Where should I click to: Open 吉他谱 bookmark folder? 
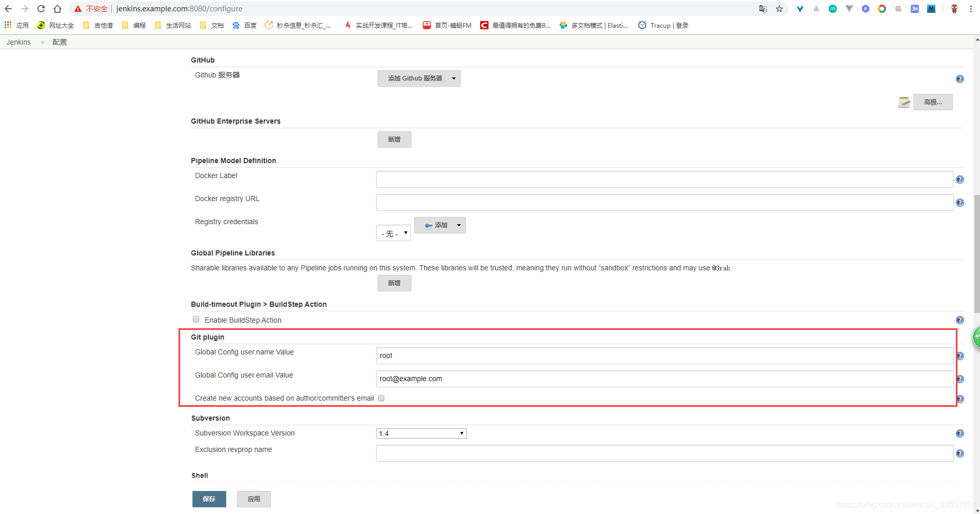click(97, 25)
